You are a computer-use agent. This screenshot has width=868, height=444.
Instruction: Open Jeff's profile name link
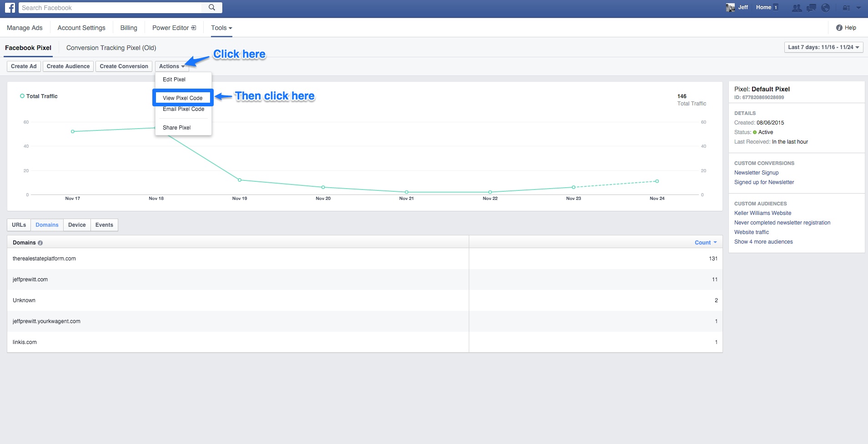pos(743,7)
